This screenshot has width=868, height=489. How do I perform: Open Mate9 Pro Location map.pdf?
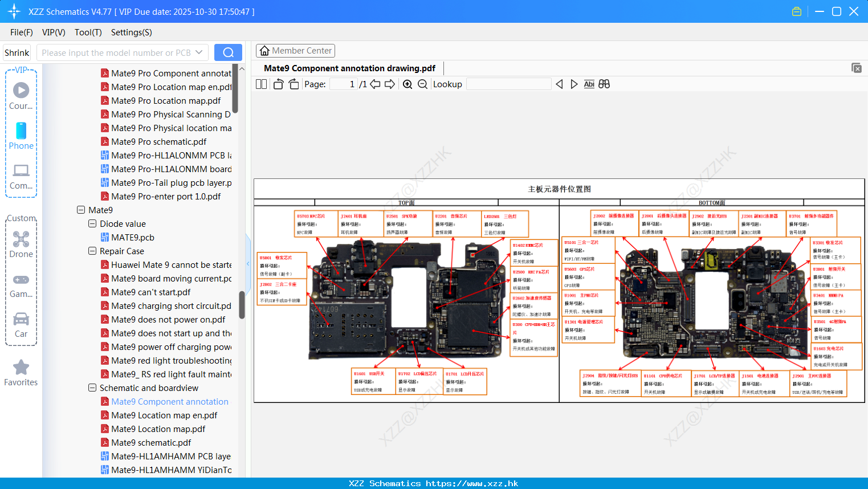coord(166,100)
